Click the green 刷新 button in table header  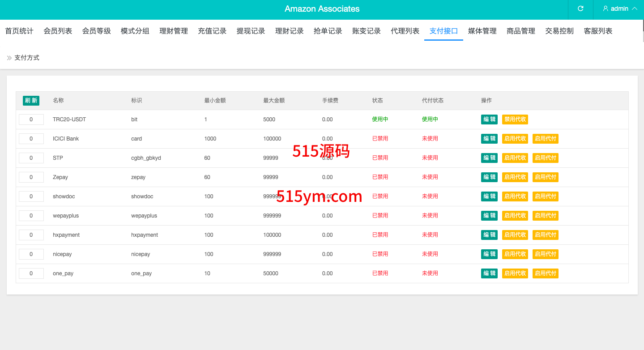[31, 101]
